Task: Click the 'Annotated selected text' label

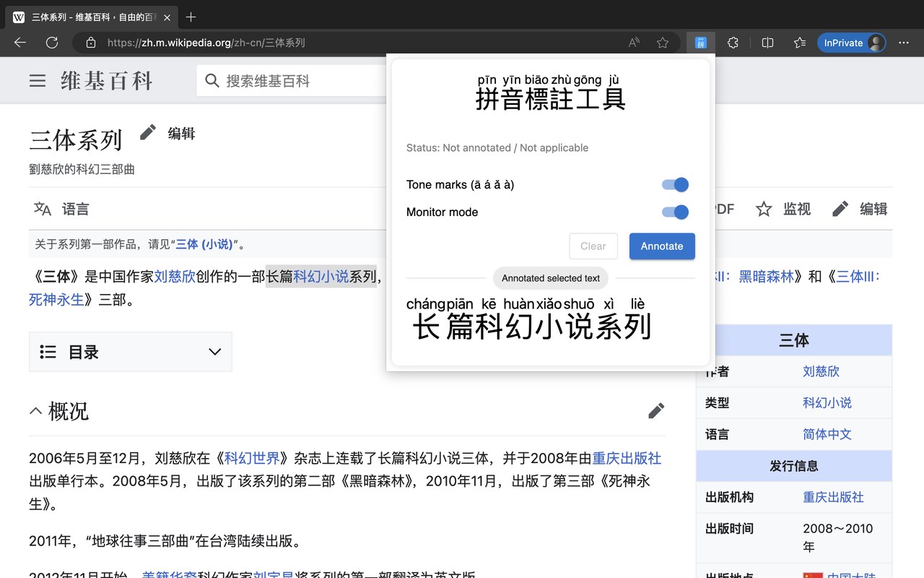Action: click(552, 278)
